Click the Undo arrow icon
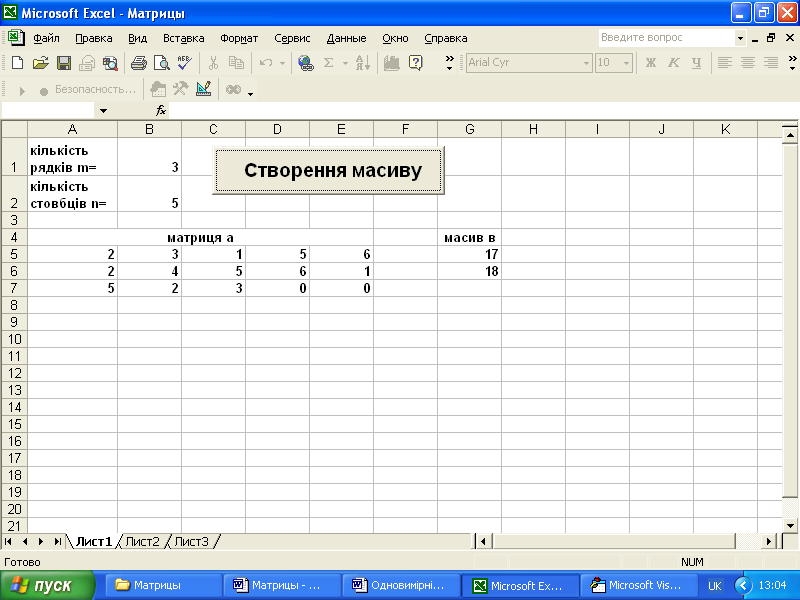Screen dimensions: 800x600 tap(266, 63)
